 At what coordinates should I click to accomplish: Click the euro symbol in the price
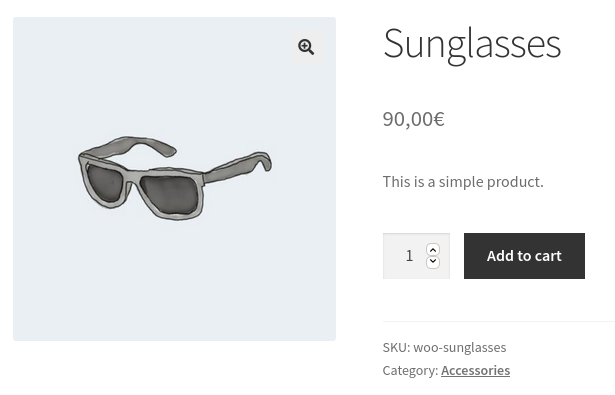439,119
